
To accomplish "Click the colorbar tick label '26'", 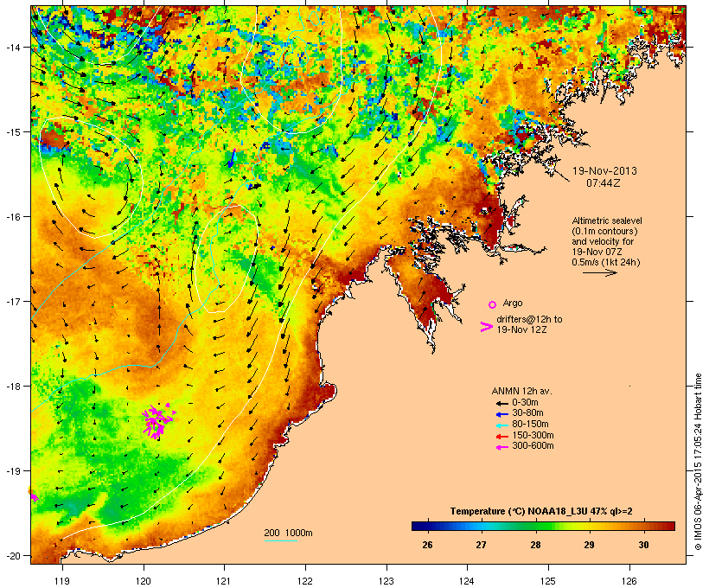I will tap(427, 545).
